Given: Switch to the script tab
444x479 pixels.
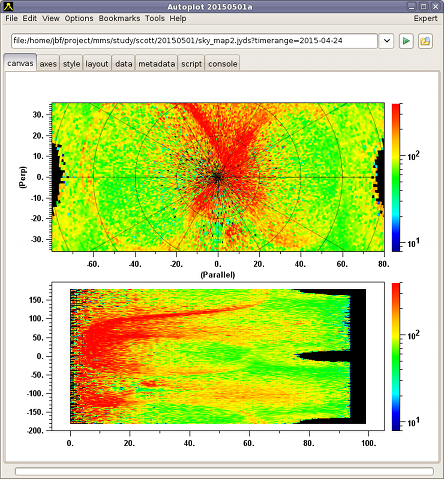Looking at the screenshot, I should (191, 64).
